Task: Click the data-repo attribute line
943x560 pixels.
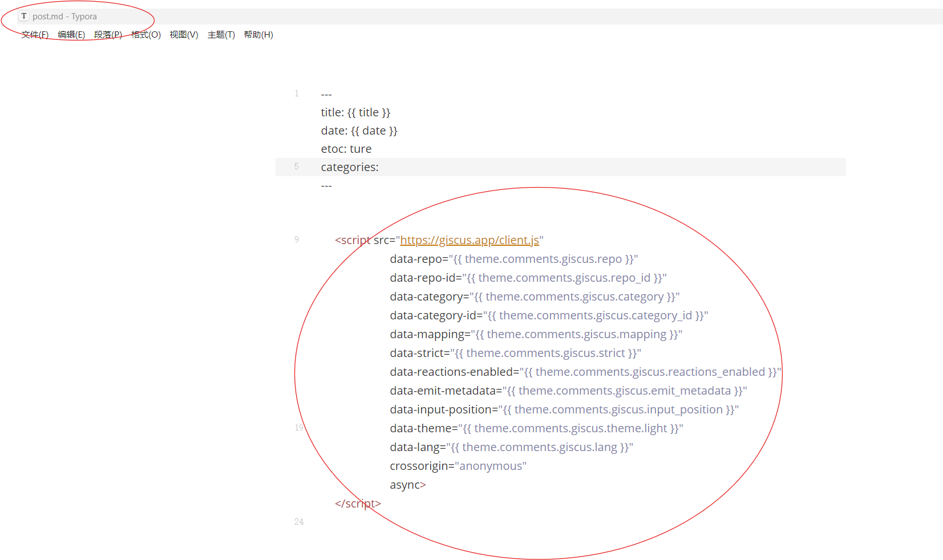Action: click(x=513, y=259)
